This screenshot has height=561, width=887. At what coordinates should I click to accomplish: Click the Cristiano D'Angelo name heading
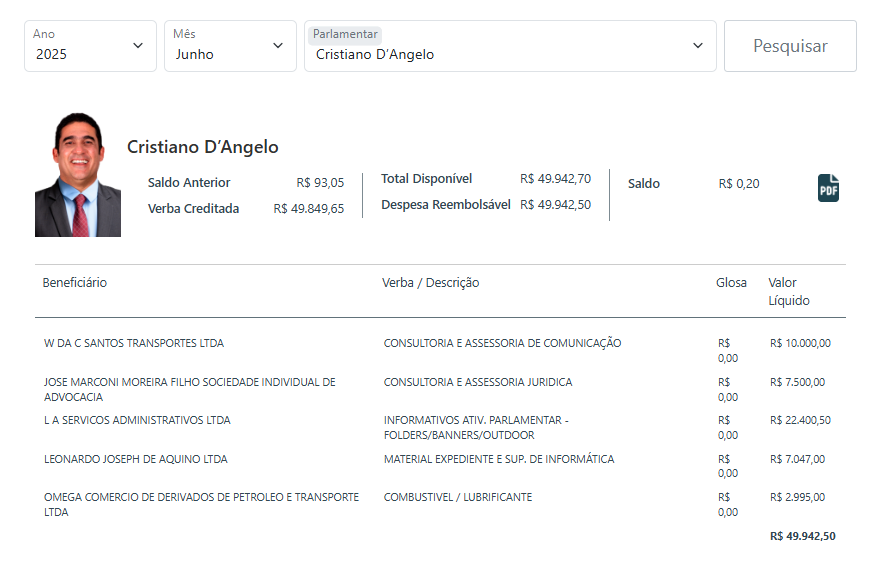pos(202,147)
